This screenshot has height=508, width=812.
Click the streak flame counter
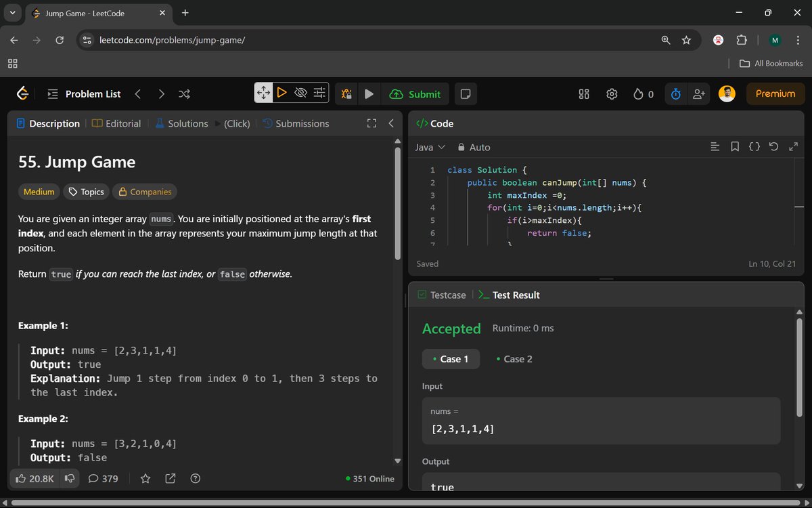click(x=644, y=94)
